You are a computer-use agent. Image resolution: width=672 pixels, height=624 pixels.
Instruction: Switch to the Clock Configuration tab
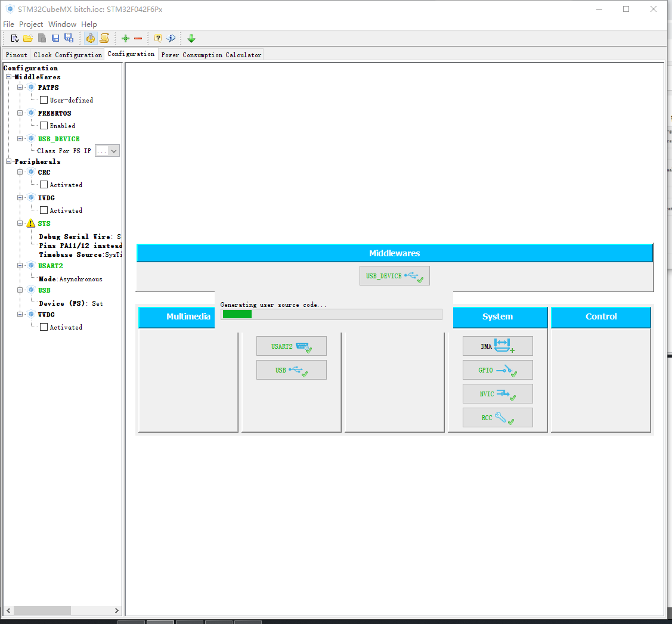[x=67, y=54]
